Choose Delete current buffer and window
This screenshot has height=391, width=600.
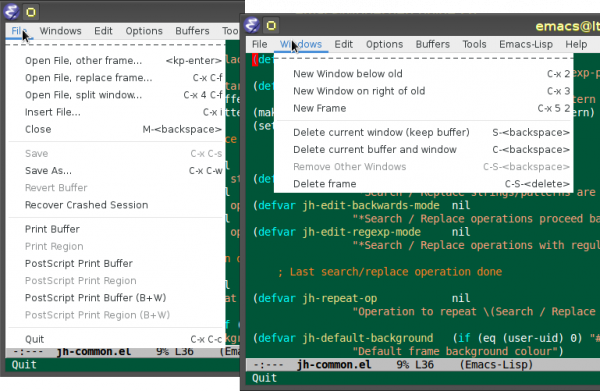[424, 150]
